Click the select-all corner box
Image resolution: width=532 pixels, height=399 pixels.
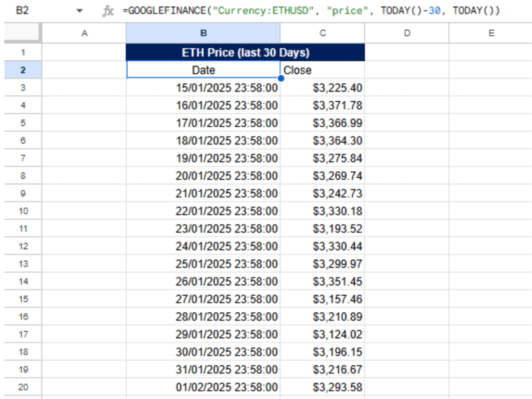pos(21,33)
